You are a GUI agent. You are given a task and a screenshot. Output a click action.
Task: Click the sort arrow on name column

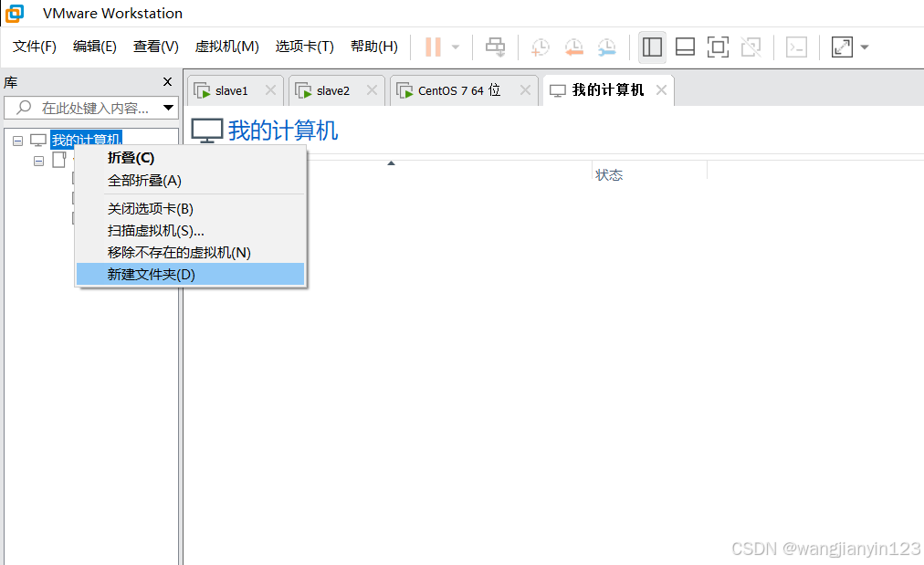coord(391,163)
